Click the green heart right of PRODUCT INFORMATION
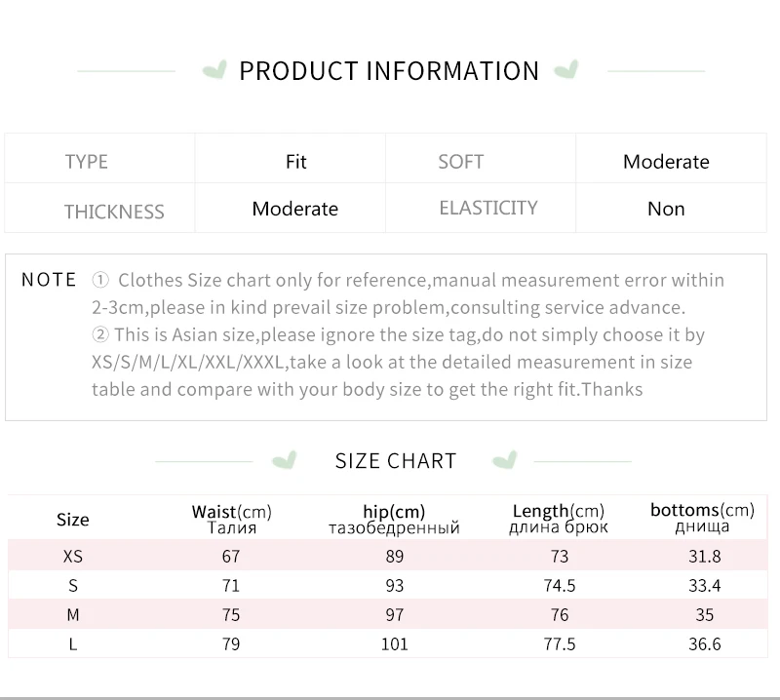The height and width of the screenshot is (700, 780). tap(565, 70)
